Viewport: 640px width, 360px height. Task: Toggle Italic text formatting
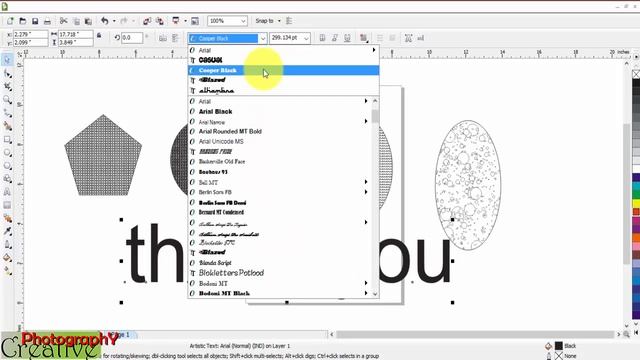pos(335,38)
